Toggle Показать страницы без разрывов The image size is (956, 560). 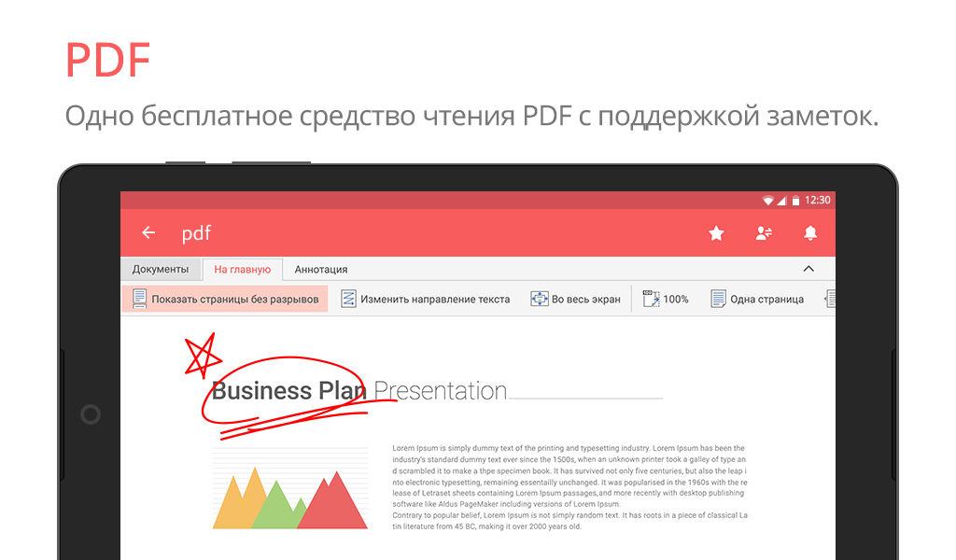[x=225, y=299]
